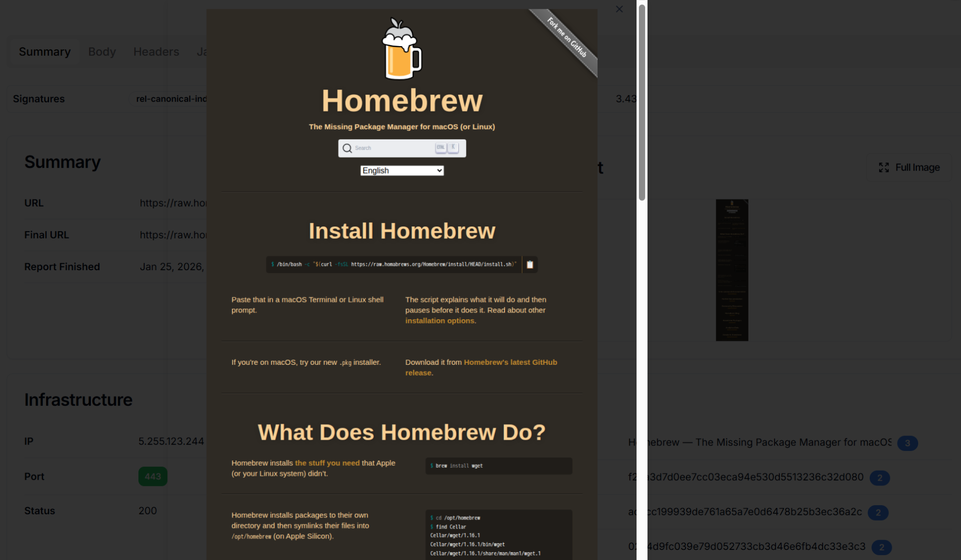The image size is (961, 560).
Task: Close the screenshot overlay with X
Action: click(x=619, y=9)
